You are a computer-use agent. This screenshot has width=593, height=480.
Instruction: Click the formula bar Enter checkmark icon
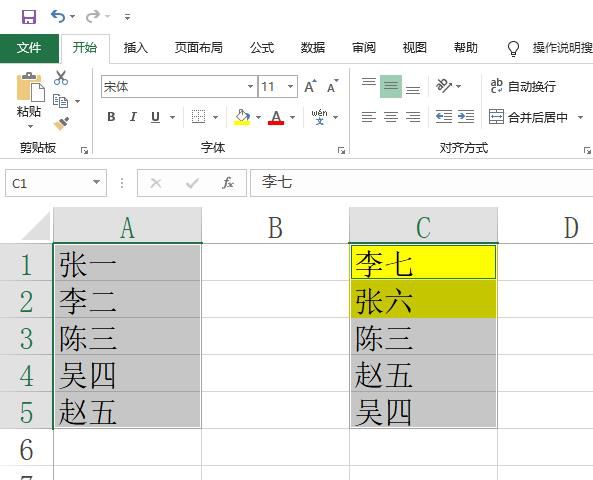click(192, 183)
